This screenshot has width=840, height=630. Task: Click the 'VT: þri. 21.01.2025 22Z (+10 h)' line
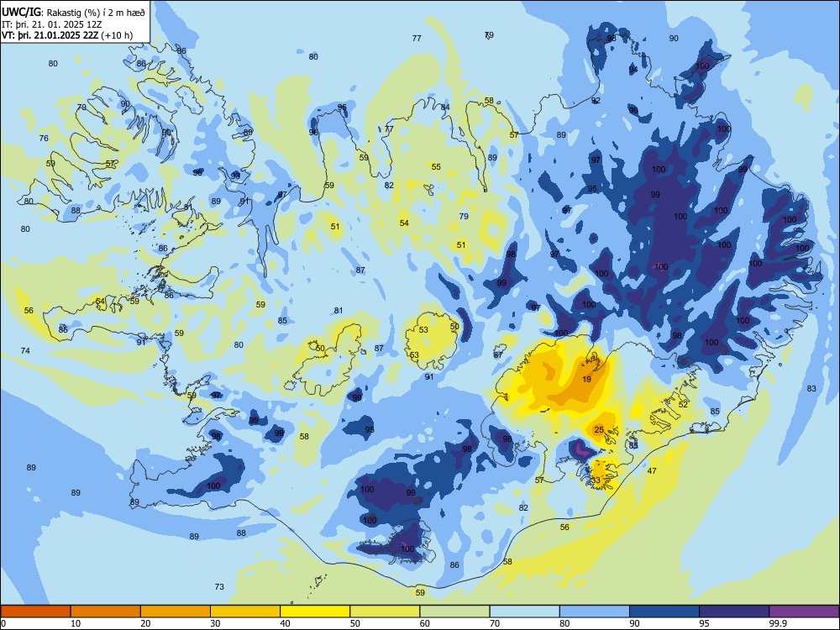click(x=67, y=35)
